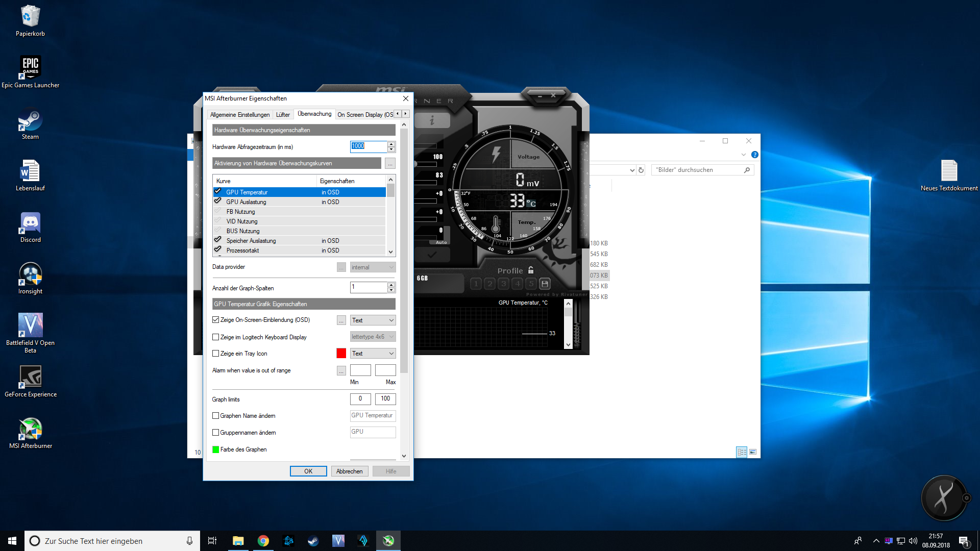Click the Afterburner info (i) button
The image size is (980, 551).
432,120
